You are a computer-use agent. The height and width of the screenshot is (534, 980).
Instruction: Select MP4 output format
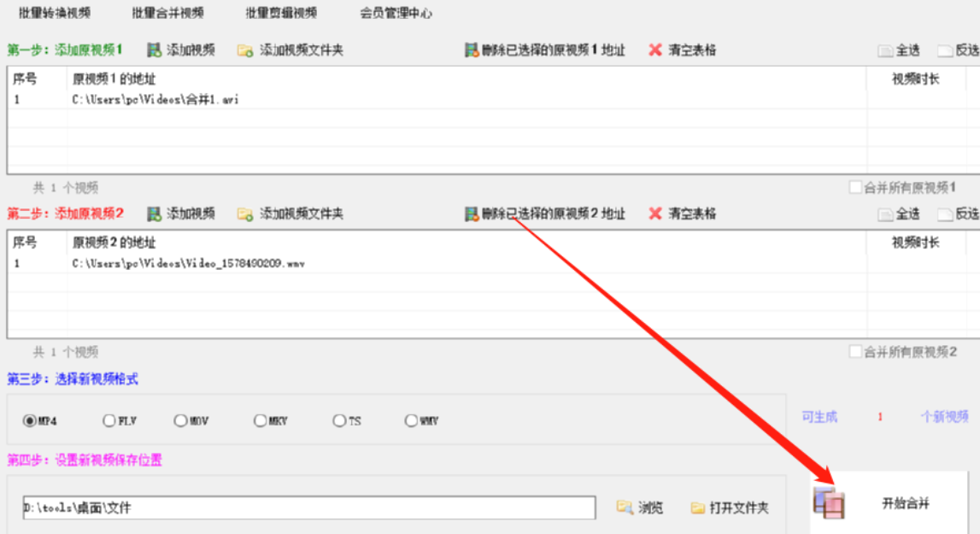point(29,421)
